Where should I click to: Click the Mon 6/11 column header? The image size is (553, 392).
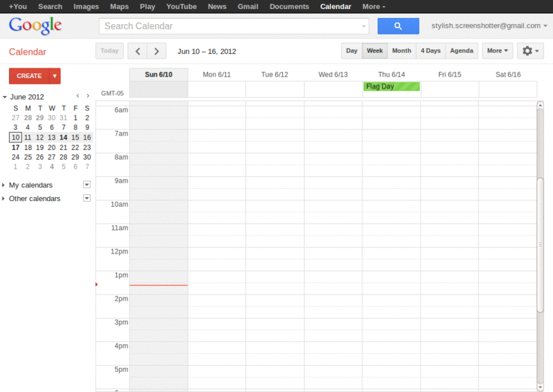(x=216, y=75)
